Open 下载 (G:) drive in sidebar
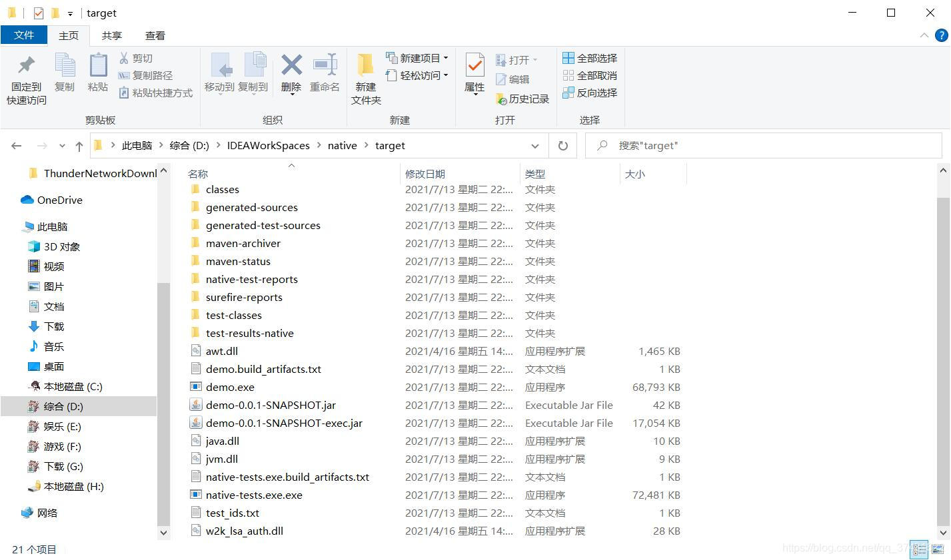Screen dimensions: 951x560 pos(55,466)
